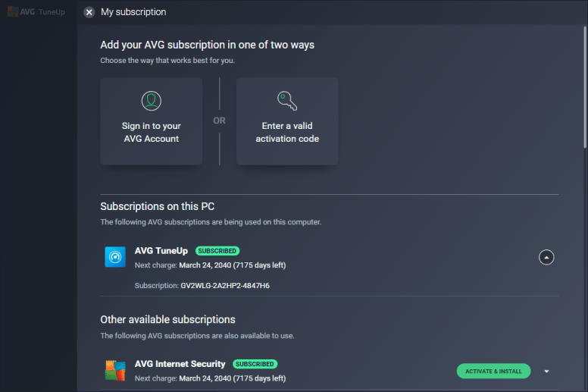Click the subscription code GV2WLG-2A2HP2-4847H6
The image size is (588, 392).
point(225,286)
